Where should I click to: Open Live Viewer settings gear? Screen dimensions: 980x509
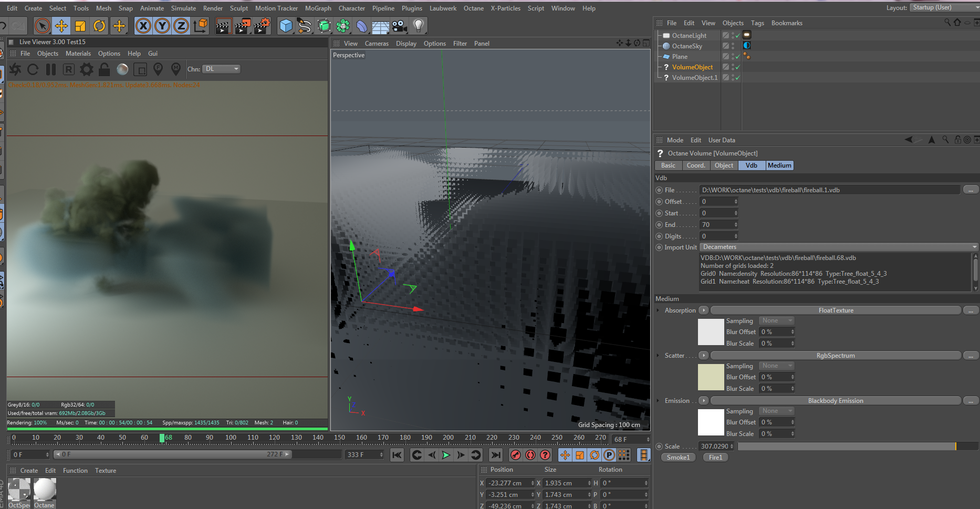tap(86, 69)
